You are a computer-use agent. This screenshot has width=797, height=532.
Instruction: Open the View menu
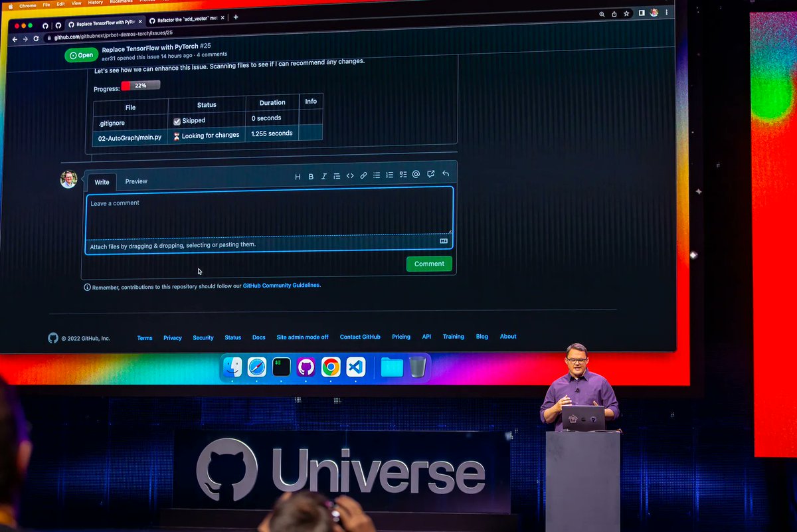pos(76,3)
